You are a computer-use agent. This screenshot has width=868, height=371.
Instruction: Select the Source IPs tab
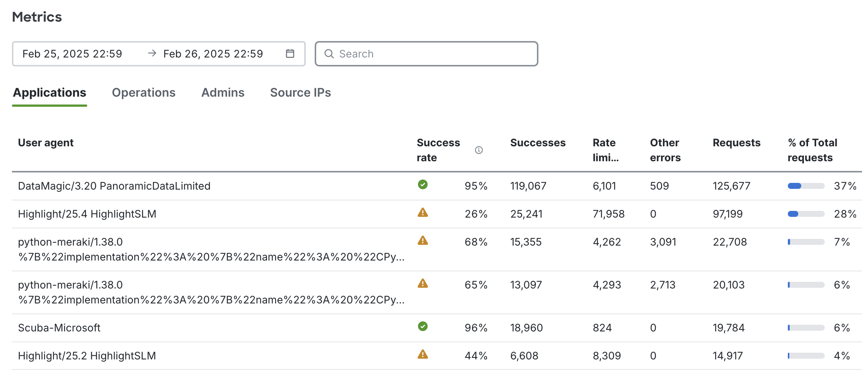[301, 93]
